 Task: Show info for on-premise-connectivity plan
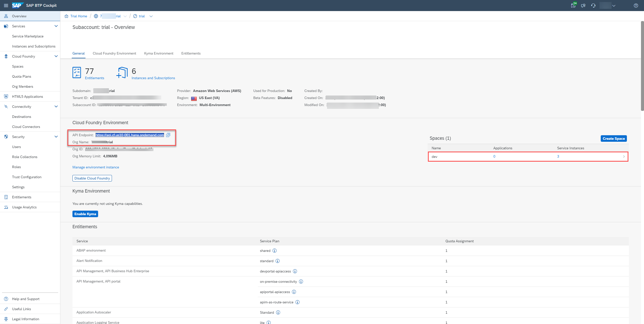[301, 282]
